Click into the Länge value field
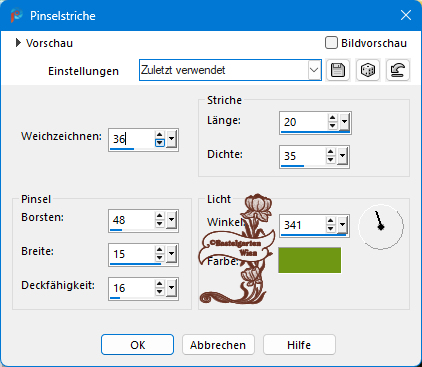422x367 pixels. [x=304, y=122]
